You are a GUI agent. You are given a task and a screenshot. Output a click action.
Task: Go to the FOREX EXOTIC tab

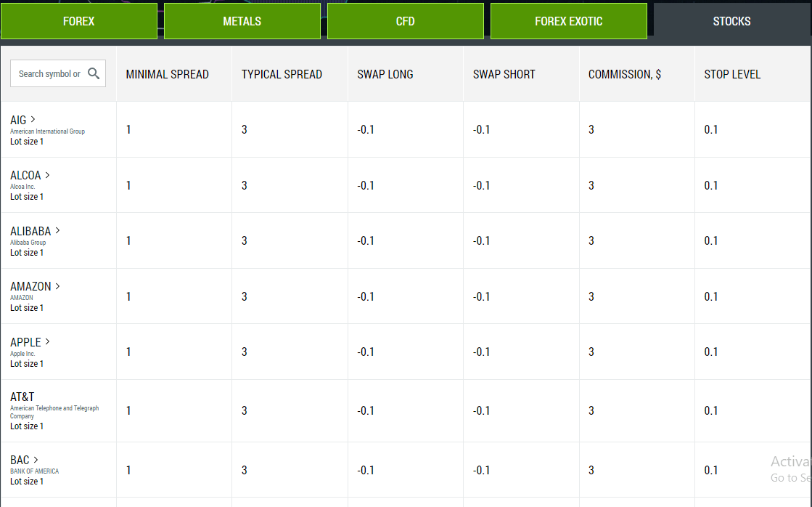[x=568, y=21]
